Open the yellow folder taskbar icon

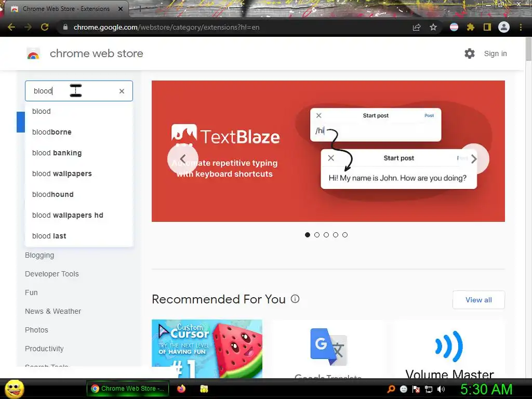(x=204, y=389)
